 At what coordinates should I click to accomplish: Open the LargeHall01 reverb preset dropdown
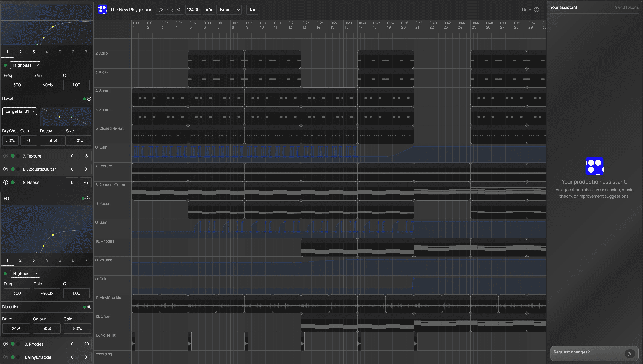point(20,111)
